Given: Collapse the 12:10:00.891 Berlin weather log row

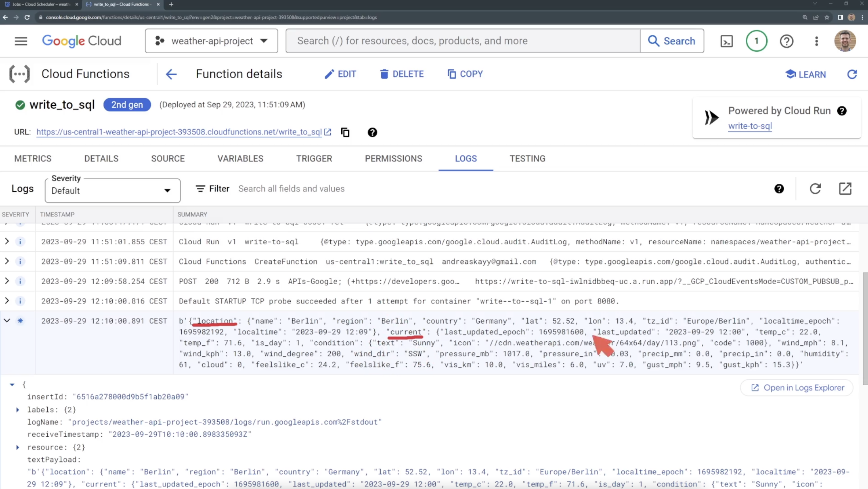Looking at the screenshot, I should click(7, 321).
